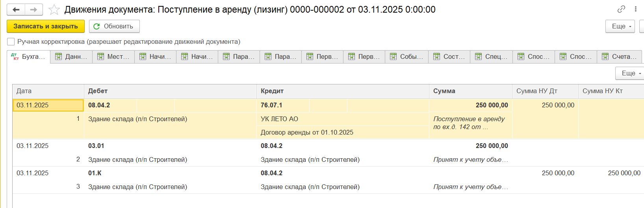
Task: Select the 76.07.1 credit account cell
Action: click(x=272, y=105)
